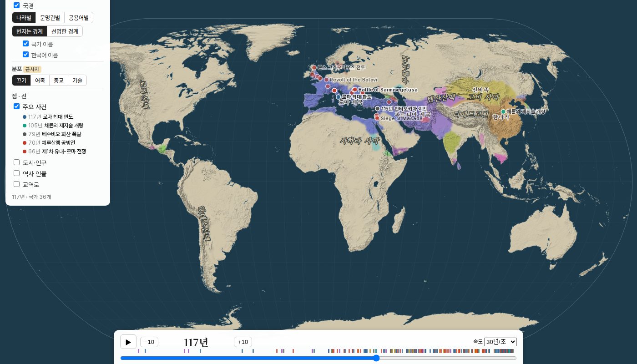Click the 70년 예루살렘 공방전 event entry
The height and width of the screenshot is (364, 637).
click(49, 143)
